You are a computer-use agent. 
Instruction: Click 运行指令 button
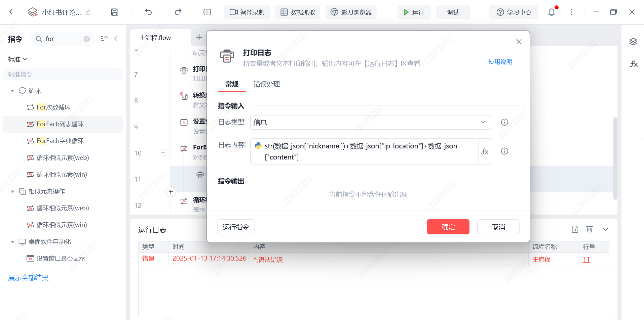click(236, 227)
